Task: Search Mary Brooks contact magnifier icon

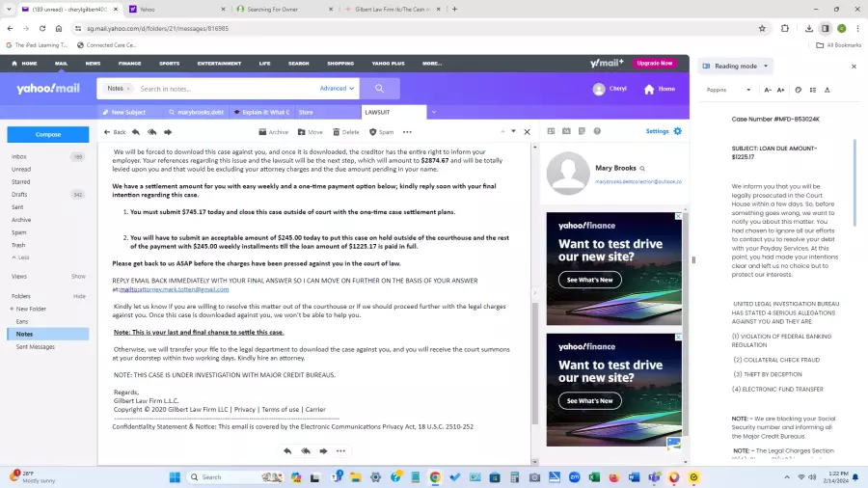Action: [642, 168]
